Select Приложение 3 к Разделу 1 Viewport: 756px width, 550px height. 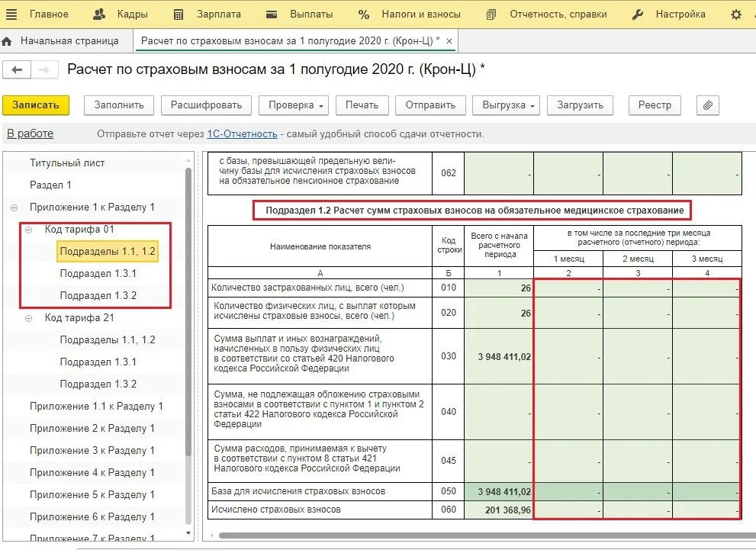92,451
